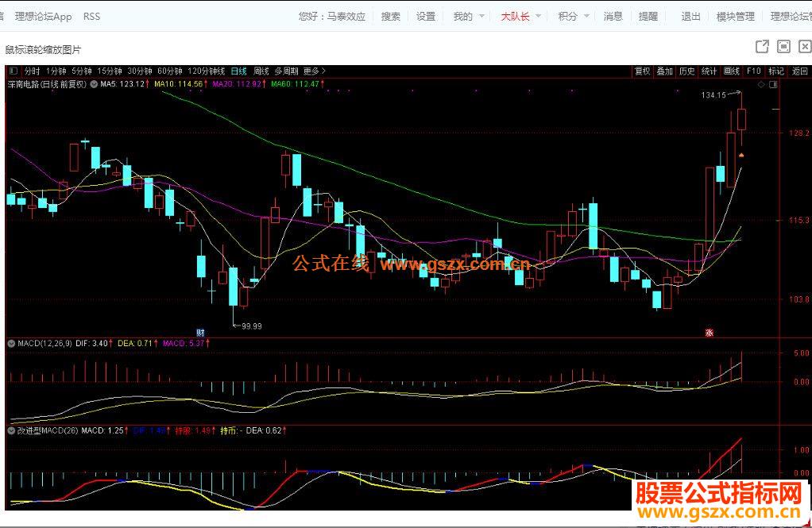Click the username 马泰效应
This screenshot has width=812, height=528.
point(346,17)
